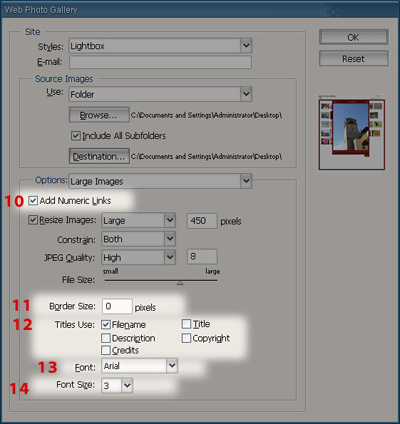Image resolution: width=400 pixels, height=424 pixels.
Task: Check the Copyright checkbox
Action: [186, 338]
